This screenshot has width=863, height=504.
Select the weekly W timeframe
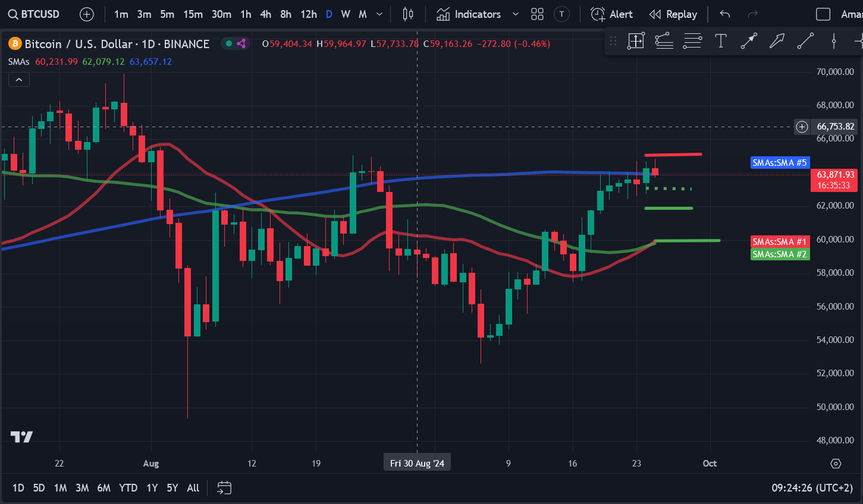[346, 14]
